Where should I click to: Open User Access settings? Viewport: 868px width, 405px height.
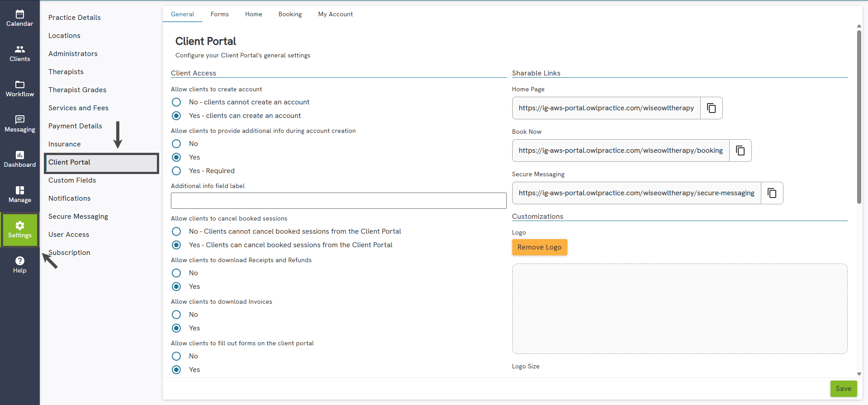(x=69, y=235)
